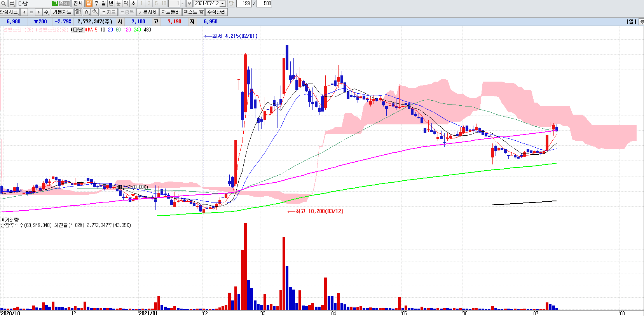
Task: Click the swap/refresh arrows icon
Action: (12, 3)
